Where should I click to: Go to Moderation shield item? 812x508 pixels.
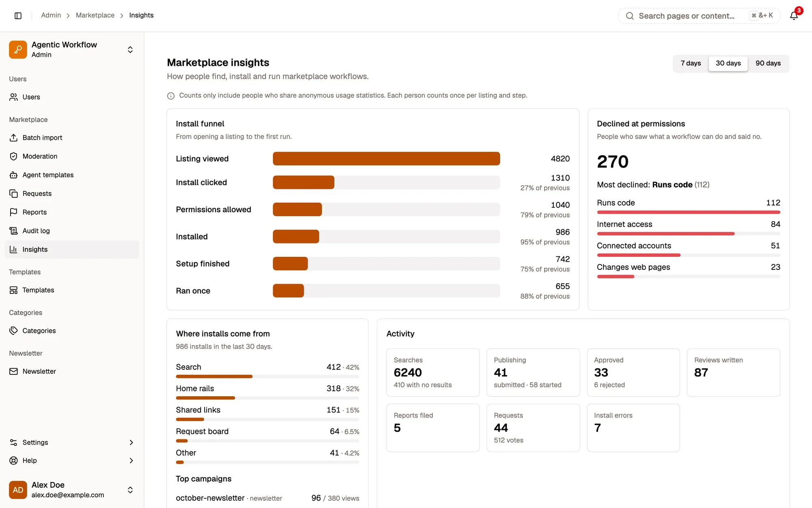pos(72,156)
